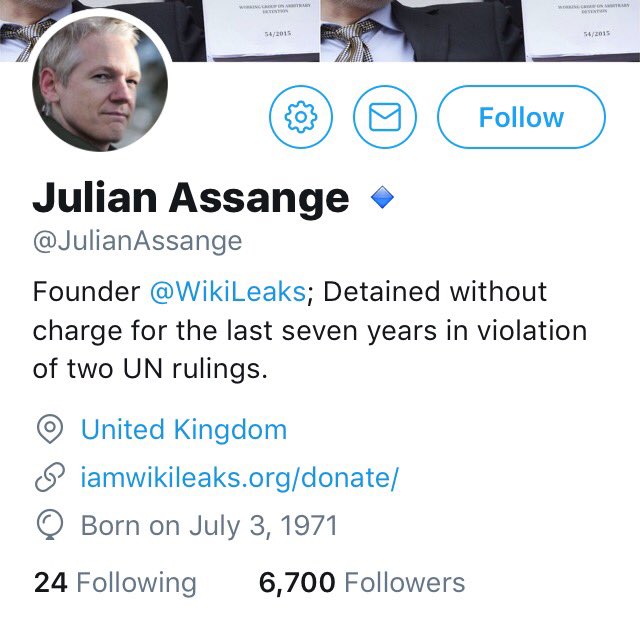Click the location pin icon

point(49,430)
